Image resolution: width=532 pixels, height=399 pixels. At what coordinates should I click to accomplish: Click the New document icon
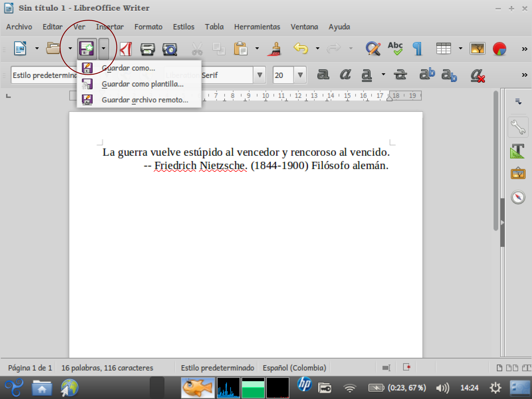[20, 49]
